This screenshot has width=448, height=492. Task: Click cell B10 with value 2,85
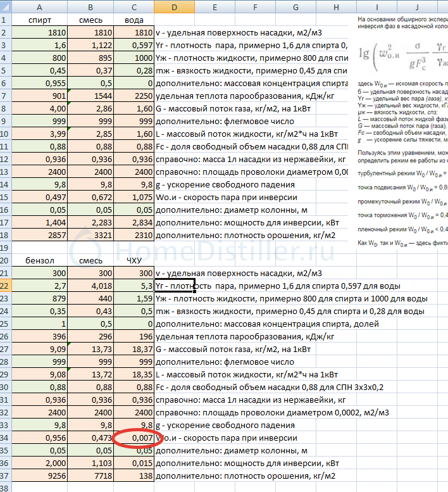[x=90, y=134]
